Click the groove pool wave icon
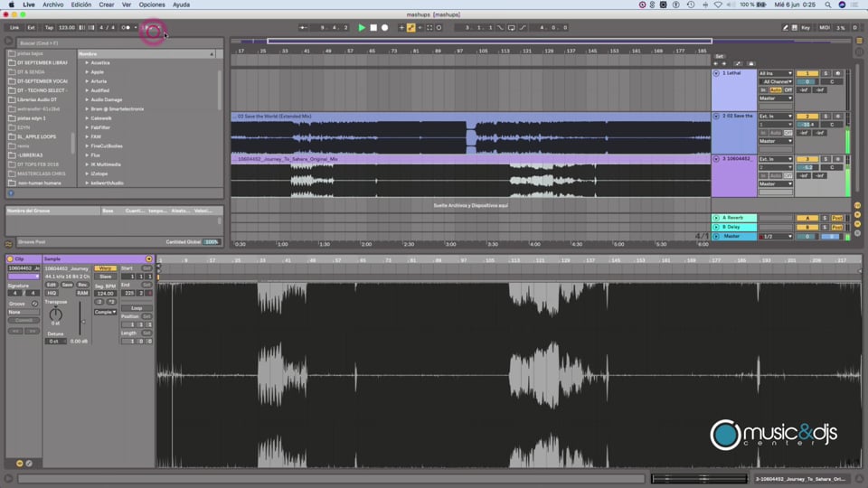The height and width of the screenshot is (488, 868). tap(9, 243)
